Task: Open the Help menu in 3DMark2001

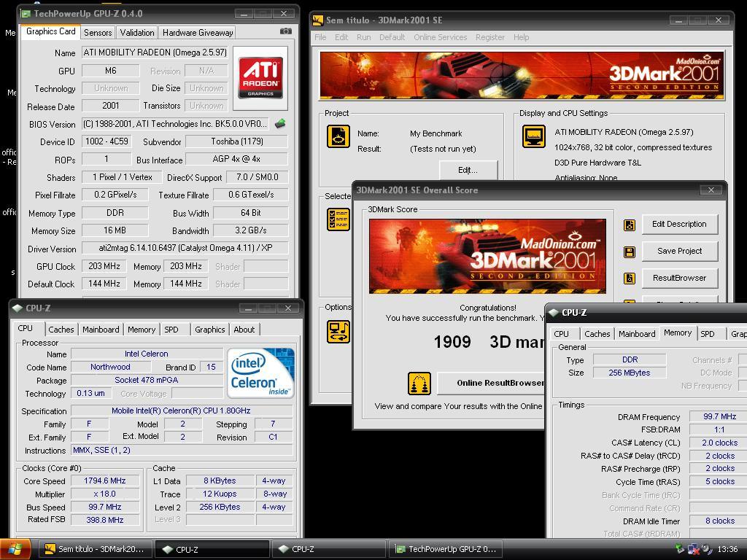Action: [521, 37]
